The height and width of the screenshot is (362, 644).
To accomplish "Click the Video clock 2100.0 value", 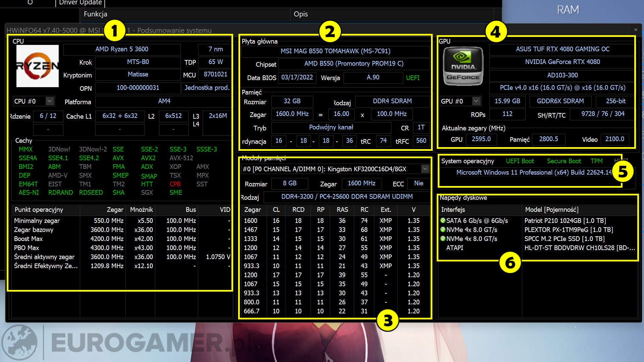I will pos(614,139).
